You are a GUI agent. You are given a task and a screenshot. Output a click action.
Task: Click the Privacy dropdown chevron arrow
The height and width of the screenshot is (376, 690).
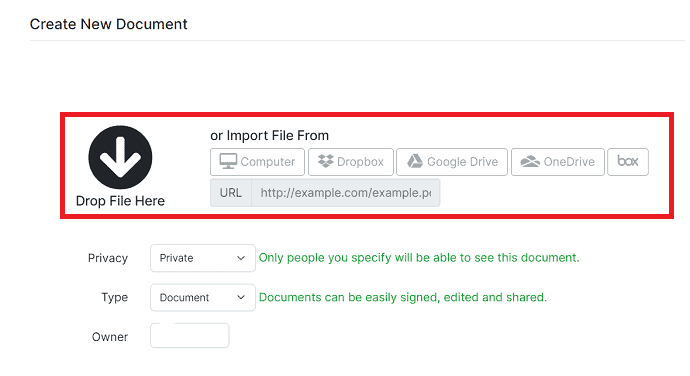[x=241, y=258]
